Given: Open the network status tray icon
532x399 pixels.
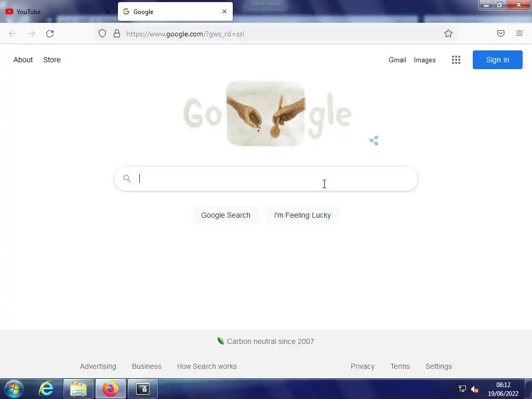Looking at the screenshot, I should coord(462,389).
